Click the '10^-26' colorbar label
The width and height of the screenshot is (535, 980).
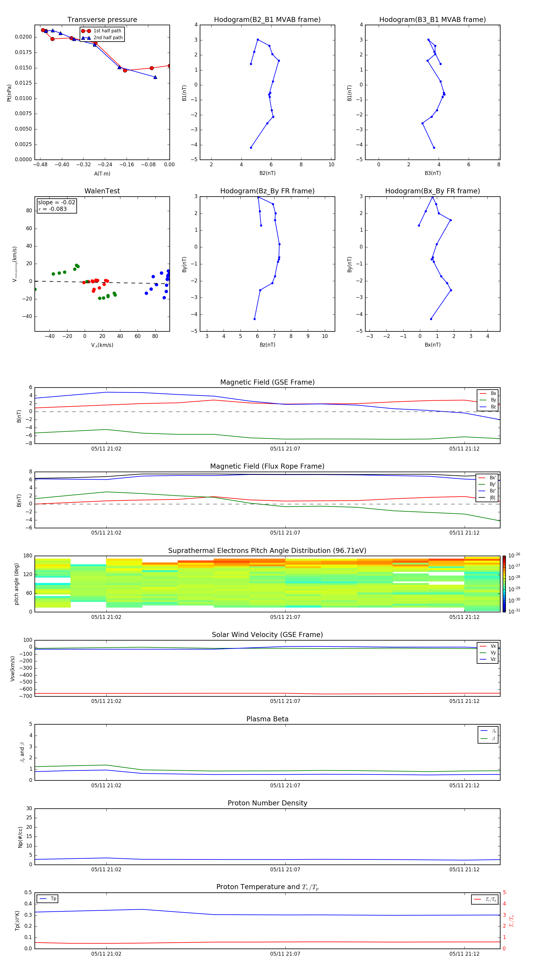[x=514, y=555]
